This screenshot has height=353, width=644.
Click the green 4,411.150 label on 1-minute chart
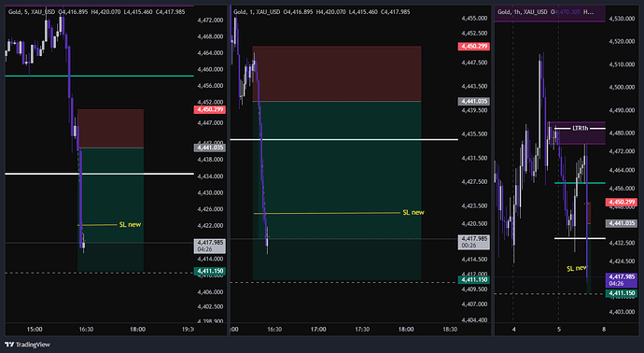473,280
